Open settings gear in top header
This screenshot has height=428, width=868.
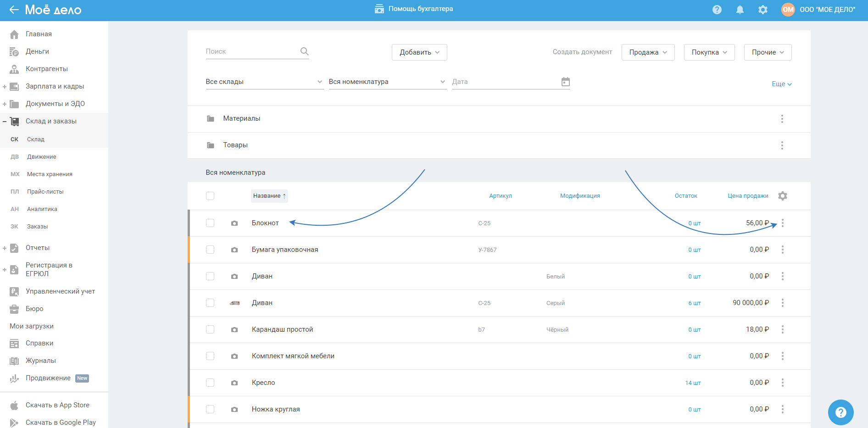[x=762, y=10]
